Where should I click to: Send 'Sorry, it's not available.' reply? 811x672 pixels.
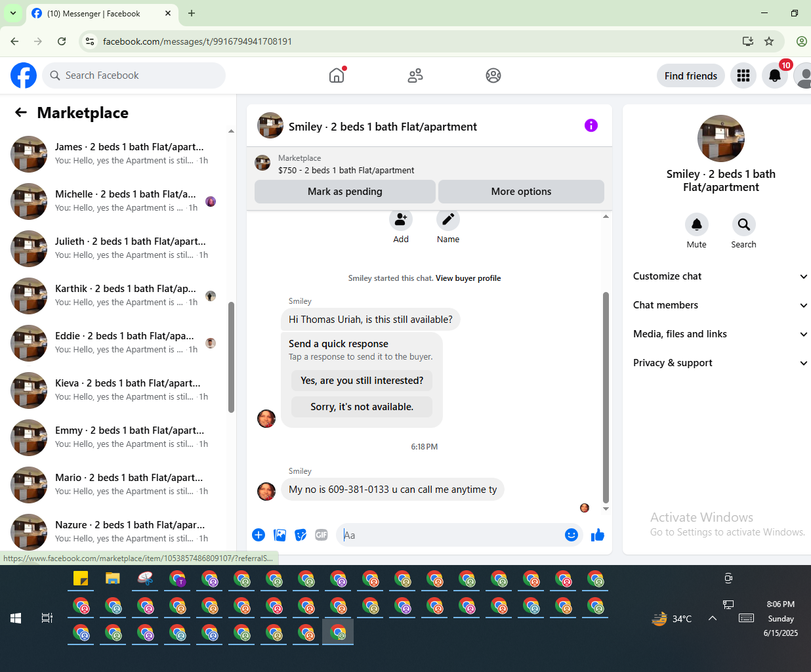[362, 407]
